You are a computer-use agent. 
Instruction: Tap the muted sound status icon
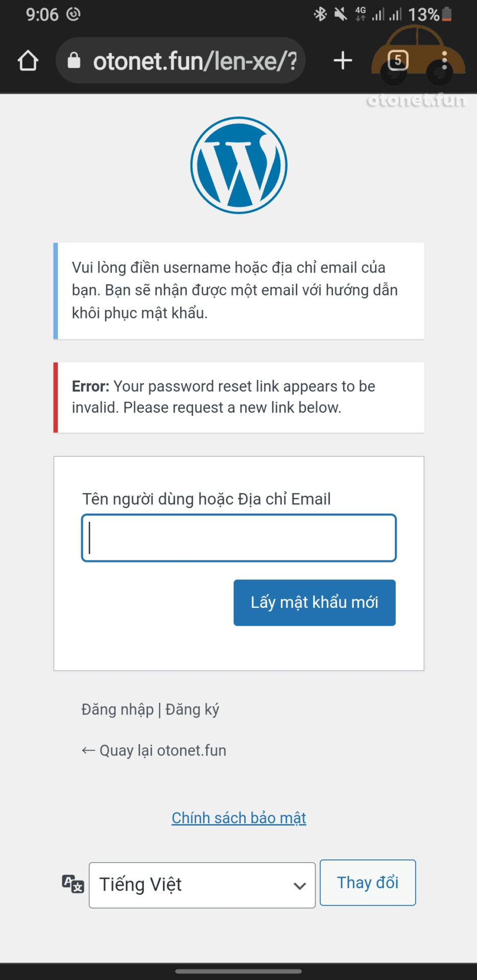point(340,14)
